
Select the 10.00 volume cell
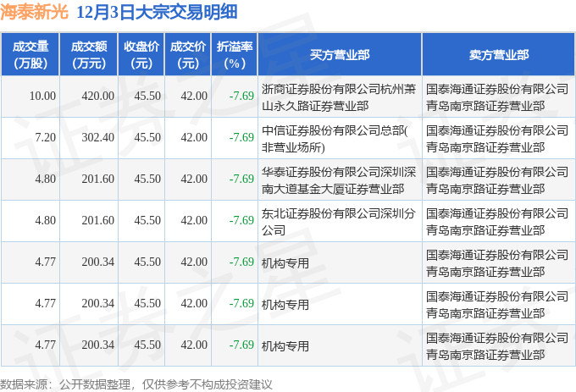point(42,96)
